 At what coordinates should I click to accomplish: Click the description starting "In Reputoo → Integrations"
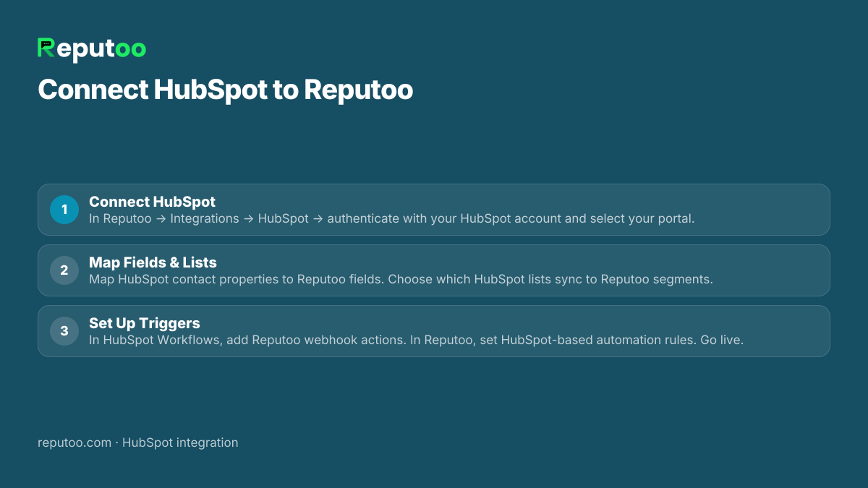click(x=391, y=218)
